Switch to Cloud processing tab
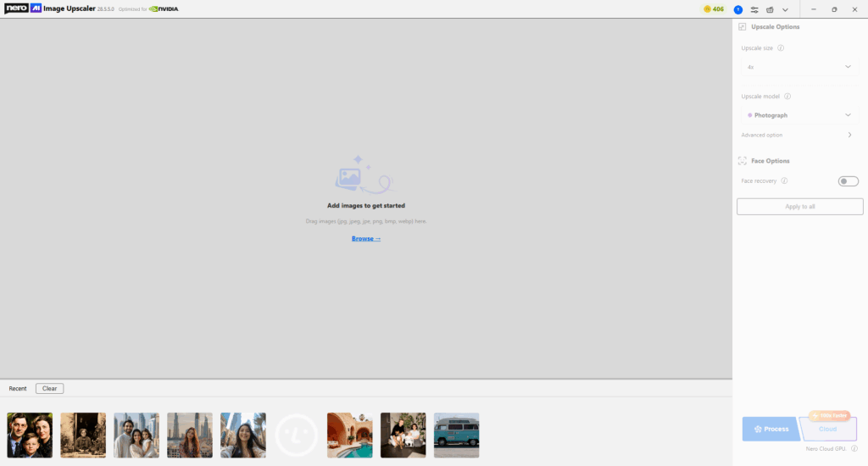The height and width of the screenshot is (466, 868). point(826,429)
